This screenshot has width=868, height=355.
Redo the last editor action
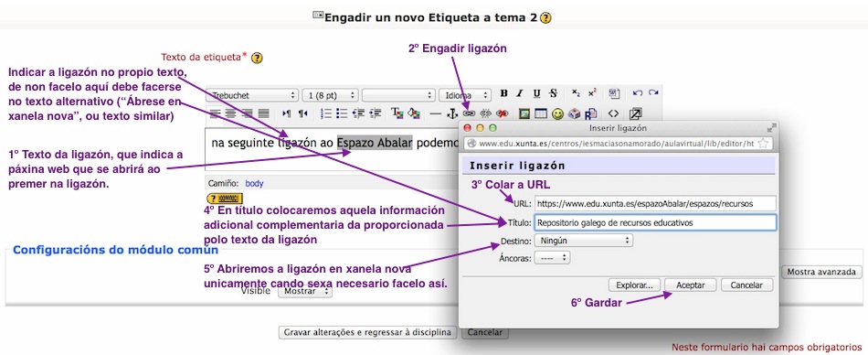(x=654, y=93)
